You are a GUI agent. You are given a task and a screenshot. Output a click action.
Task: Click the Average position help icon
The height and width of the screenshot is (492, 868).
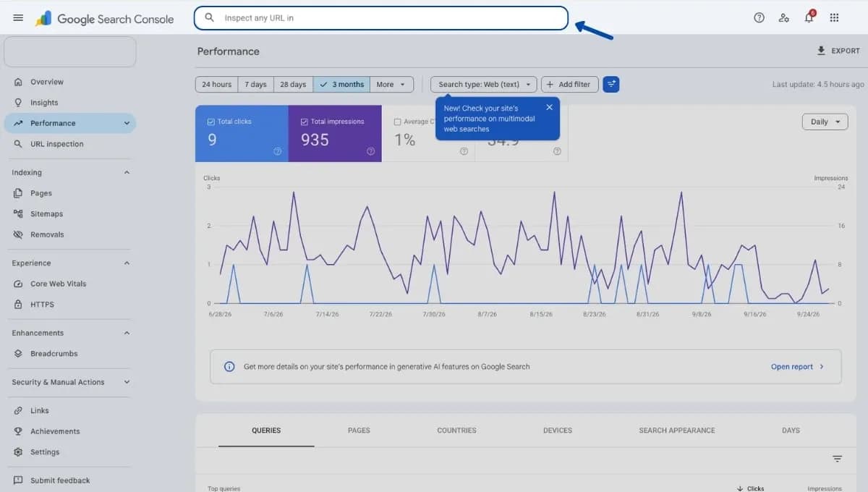[557, 151]
